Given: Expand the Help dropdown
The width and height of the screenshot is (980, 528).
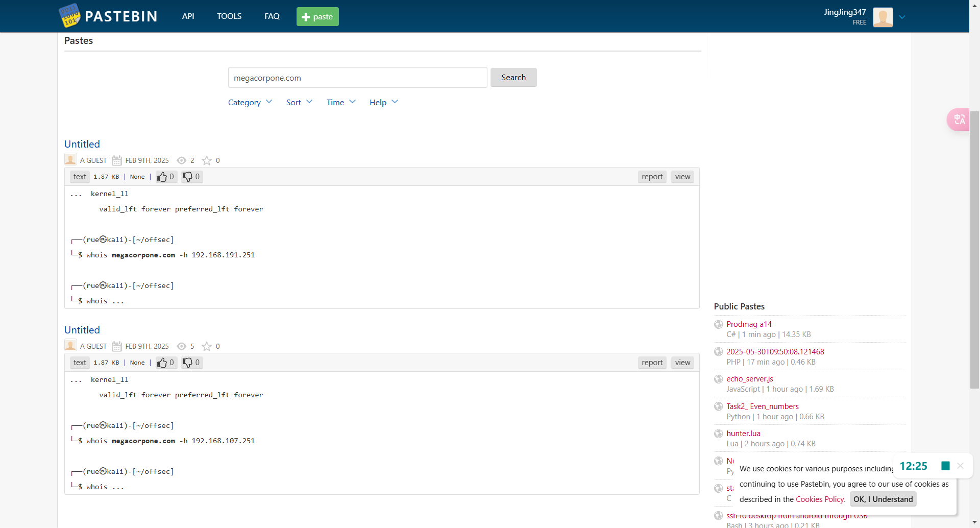Looking at the screenshot, I should tap(384, 102).
